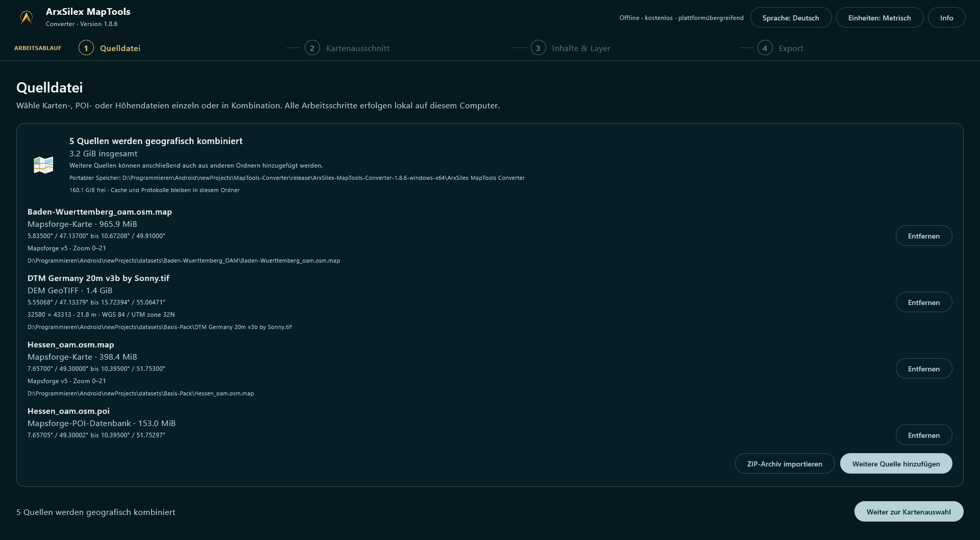Click the path ending Basis-Pack\Hessen_oam.osm.map
980x540 pixels.
[x=140, y=393]
